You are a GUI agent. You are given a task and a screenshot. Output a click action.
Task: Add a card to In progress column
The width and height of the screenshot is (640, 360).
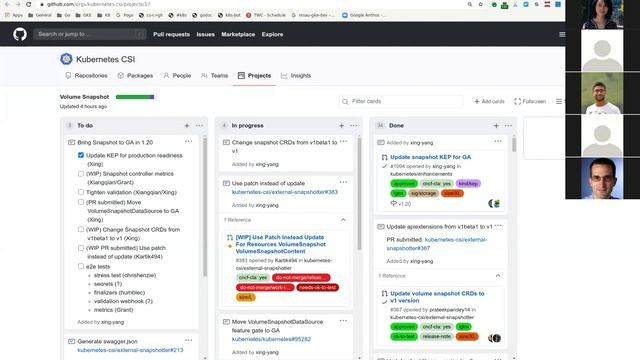[342, 126]
